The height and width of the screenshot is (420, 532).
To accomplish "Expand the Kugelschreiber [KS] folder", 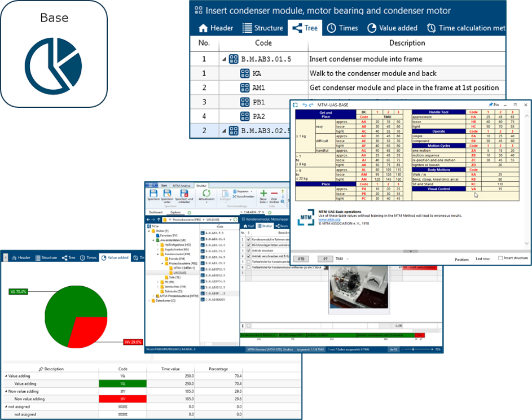I will click(x=158, y=249).
